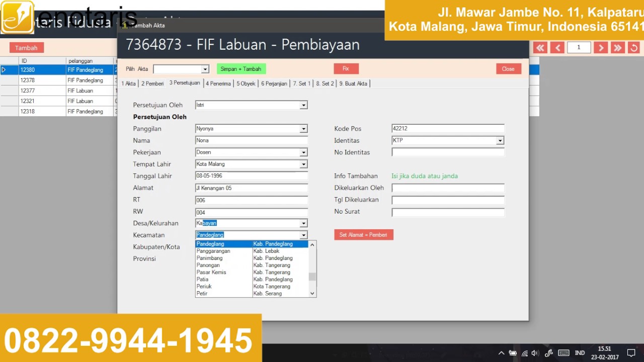The width and height of the screenshot is (644, 362).
Task: Expand the Pekerjaan dropdown showing Dosen
Action: [303, 152]
